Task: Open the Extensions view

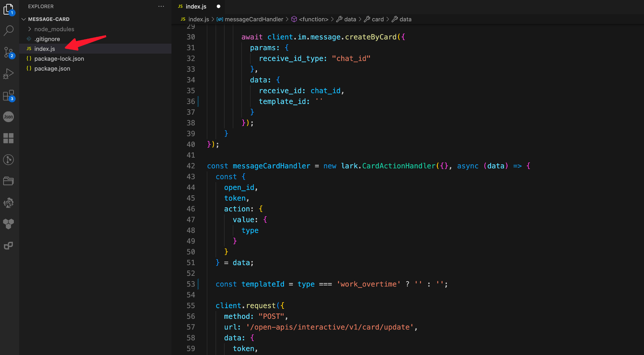Action: [9, 95]
